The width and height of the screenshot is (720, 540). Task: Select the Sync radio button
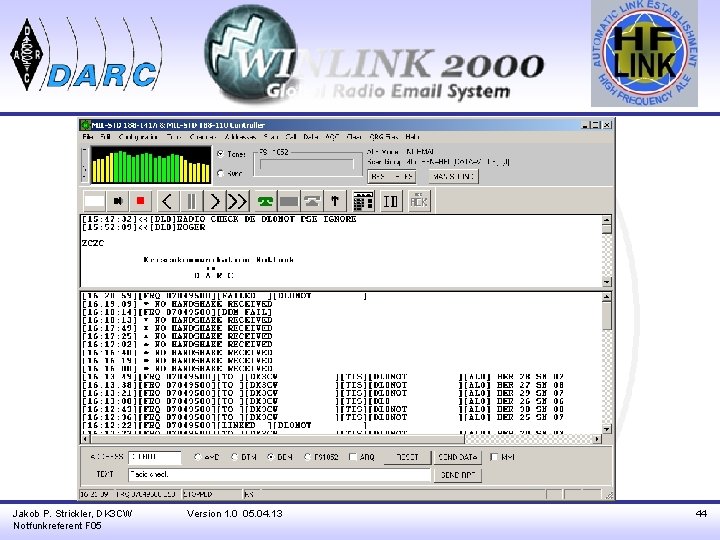[220, 173]
